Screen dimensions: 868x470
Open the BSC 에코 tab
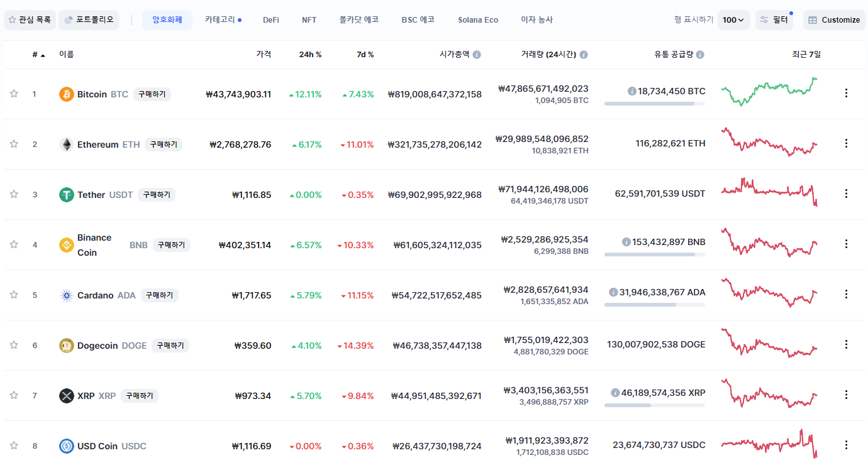pyautogui.click(x=418, y=19)
